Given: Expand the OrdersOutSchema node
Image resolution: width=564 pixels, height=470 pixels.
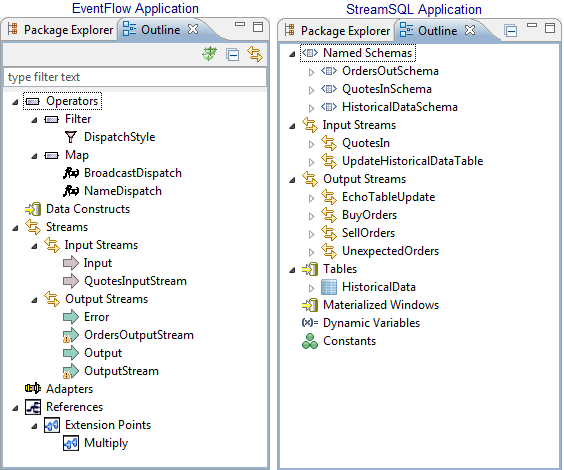Looking at the screenshot, I should click(311, 72).
